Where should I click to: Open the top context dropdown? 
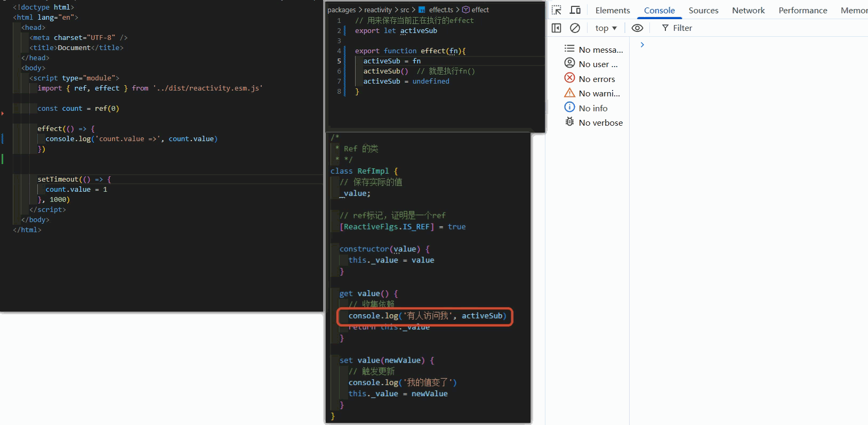606,28
